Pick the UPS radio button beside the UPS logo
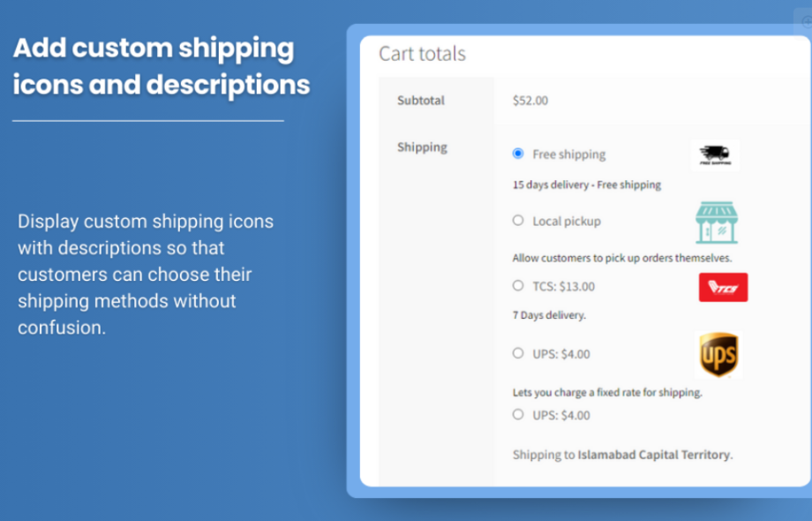 518,353
